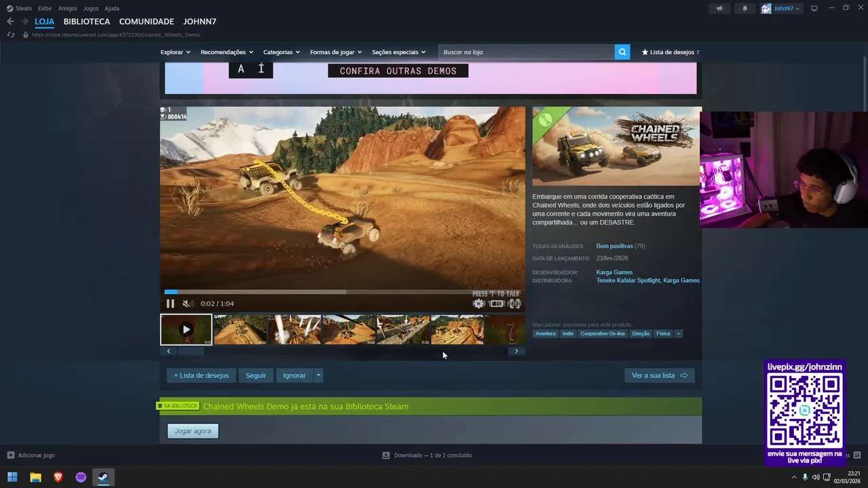Switch to the BIBLIOTECA tab
Screen dimensions: 868x488
[x=87, y=22]
